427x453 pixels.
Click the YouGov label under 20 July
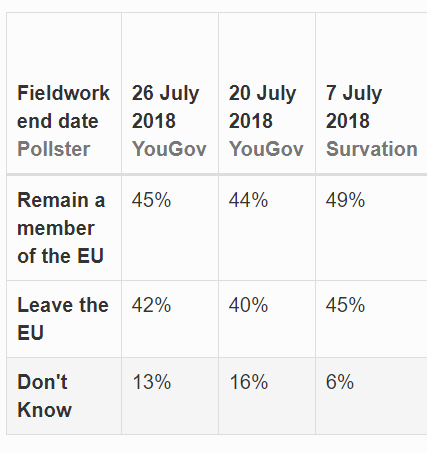(266, 149)
